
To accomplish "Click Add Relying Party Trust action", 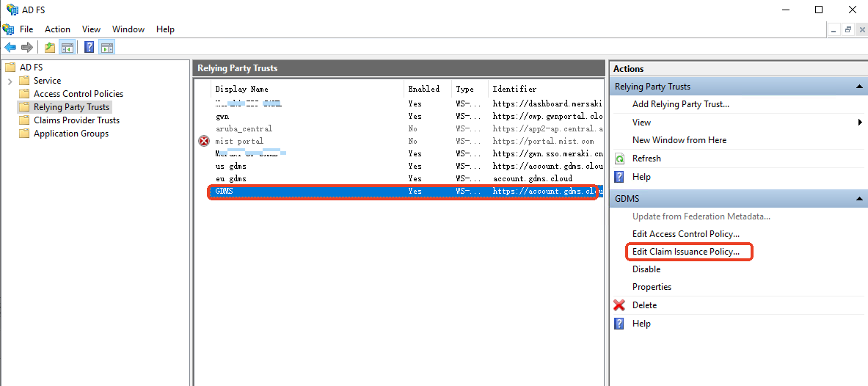I will coord(681,104).
